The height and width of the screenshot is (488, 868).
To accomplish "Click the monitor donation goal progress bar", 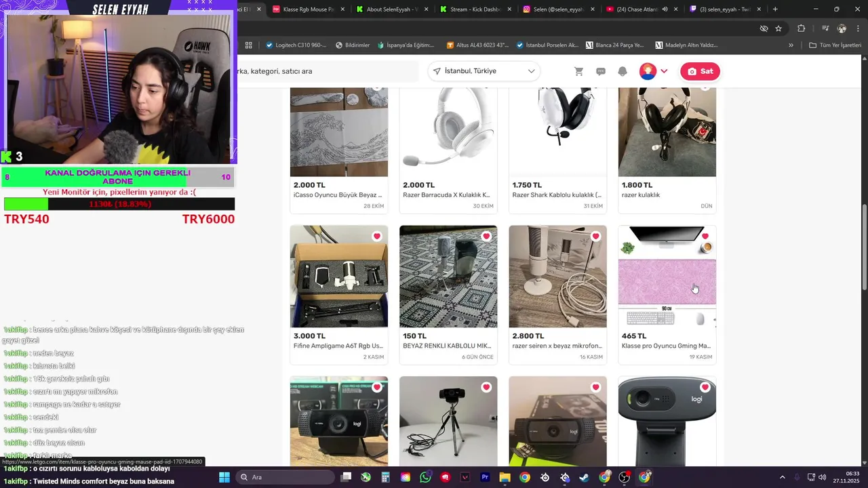I will point(119,204).
